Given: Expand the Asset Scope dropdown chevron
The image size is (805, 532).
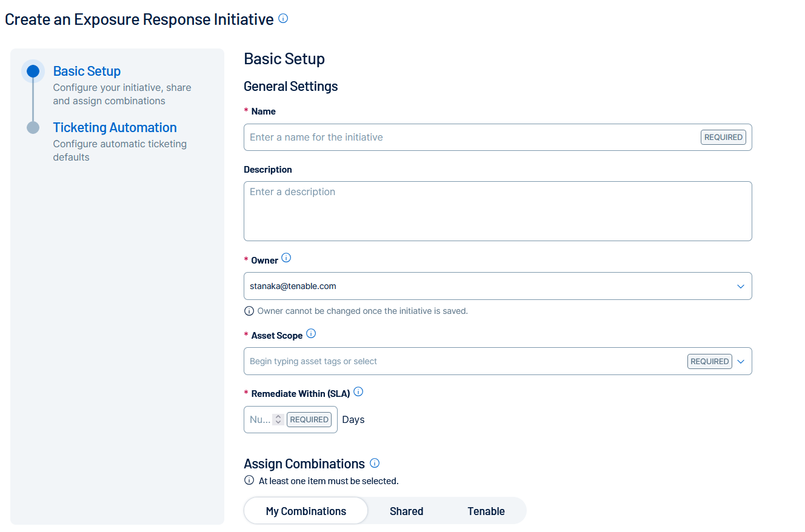Looking at the screenshot, I should [x=741, y=362].
